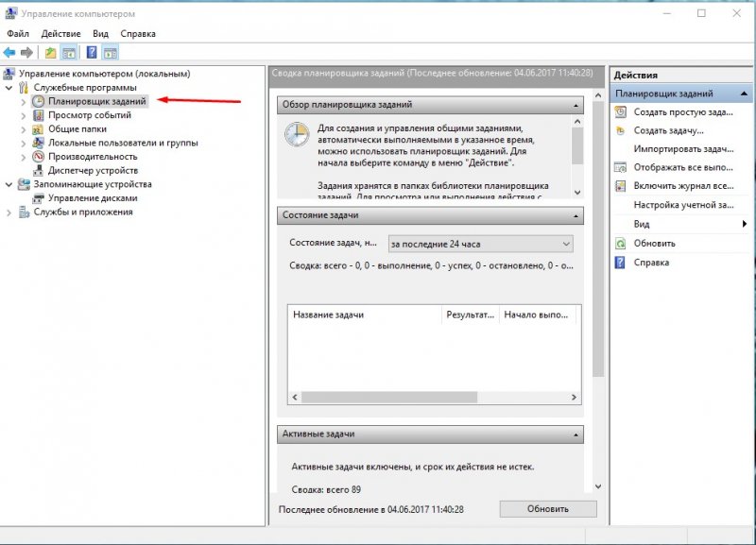
Task: Refresh via 'Обновить' action icon
Action: click(x=622, y=244)
